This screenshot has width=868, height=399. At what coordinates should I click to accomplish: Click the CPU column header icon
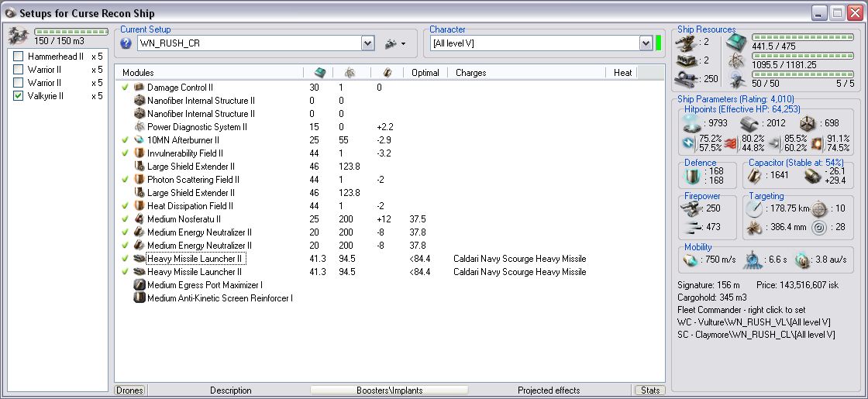pyautogui.click(x=319, y=73)
